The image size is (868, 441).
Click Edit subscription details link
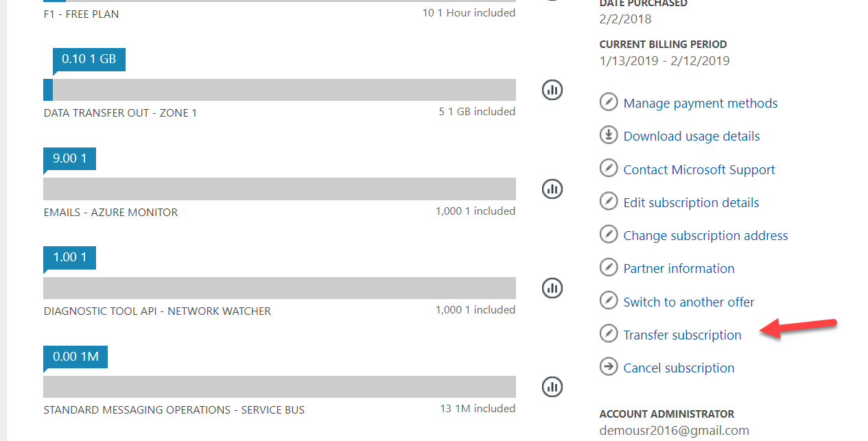click(x=690, y=202)
